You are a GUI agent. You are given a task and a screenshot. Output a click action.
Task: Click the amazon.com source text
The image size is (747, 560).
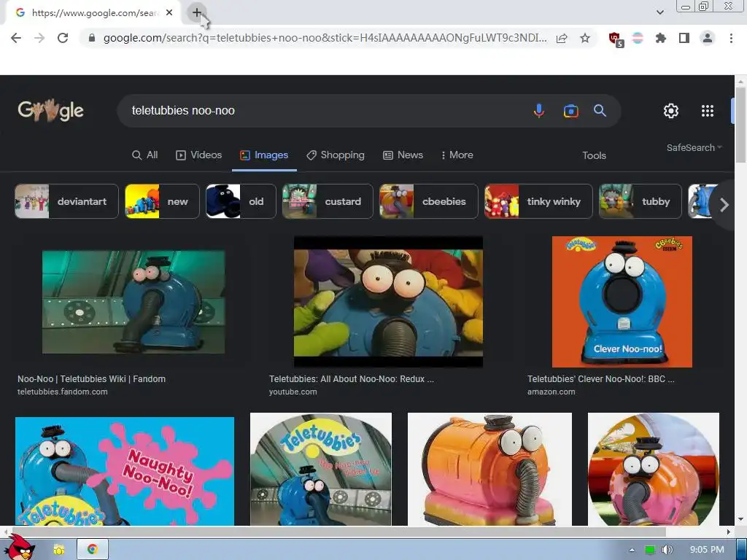[x=551, y=392]
